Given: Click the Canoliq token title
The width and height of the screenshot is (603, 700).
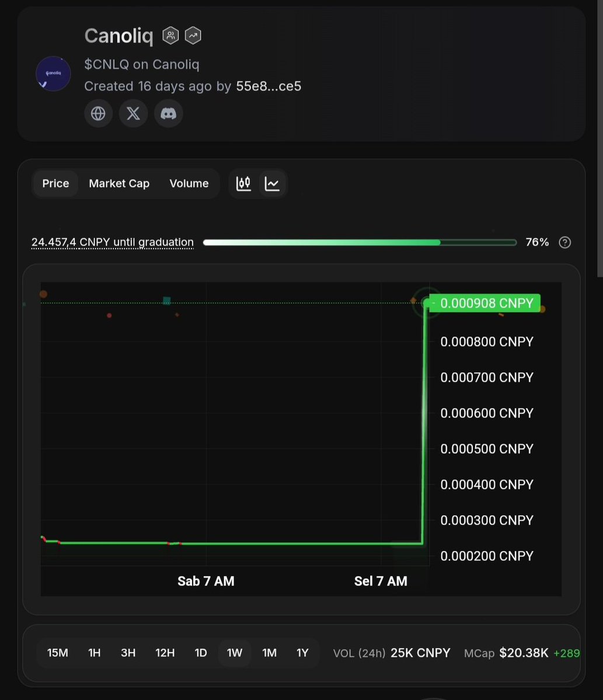Looking at the screenshot, I should (118, 36).
